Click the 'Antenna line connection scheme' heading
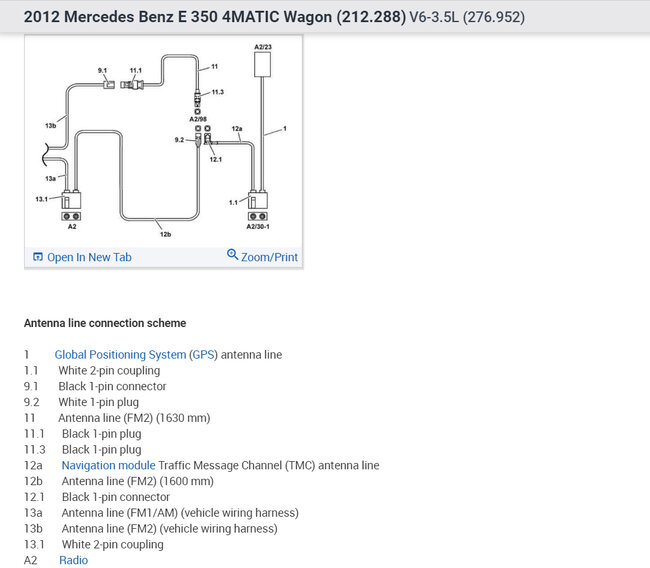 105,323
